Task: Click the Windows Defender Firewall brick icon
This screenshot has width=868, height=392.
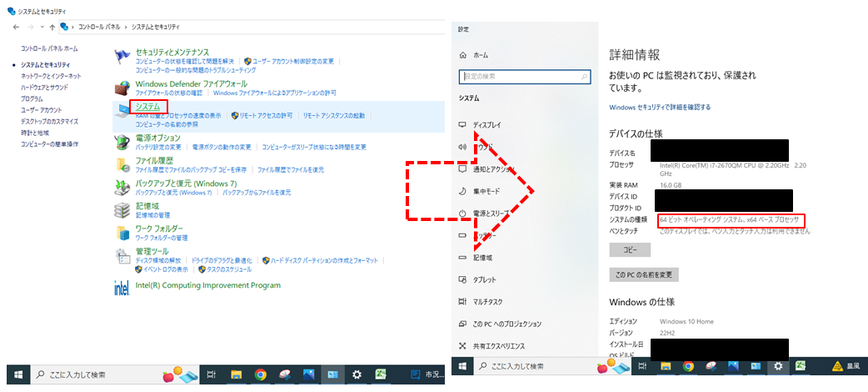Action: (122, 88)
